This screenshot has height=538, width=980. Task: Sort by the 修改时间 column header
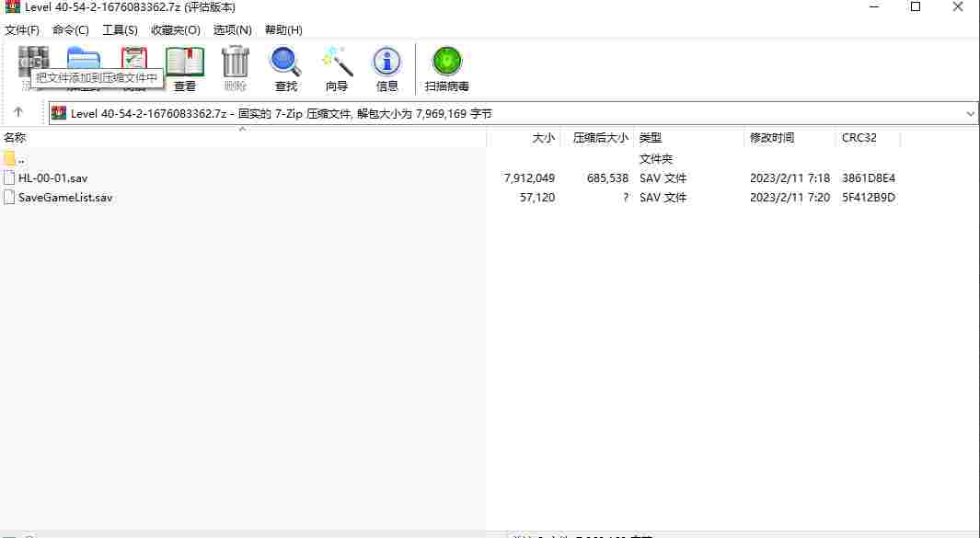click(x=790, y=138)
